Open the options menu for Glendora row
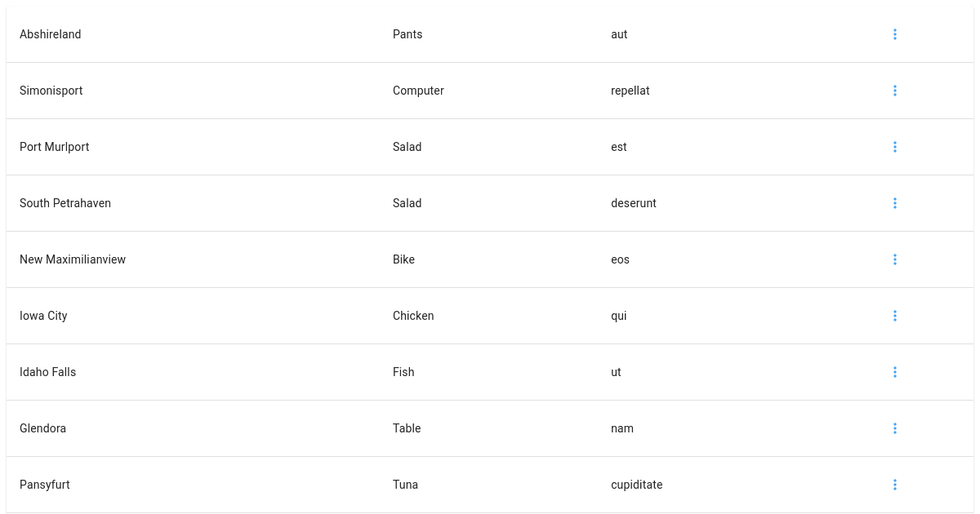 [895, 428]
